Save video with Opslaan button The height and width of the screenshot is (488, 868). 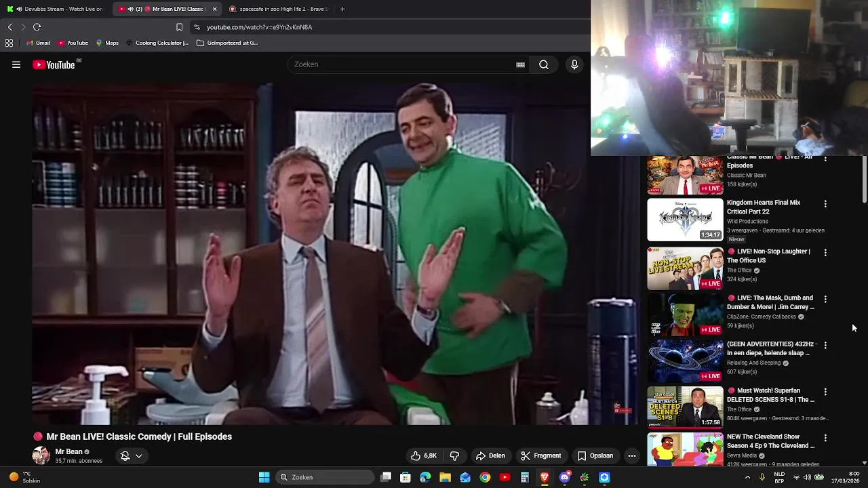595,455
